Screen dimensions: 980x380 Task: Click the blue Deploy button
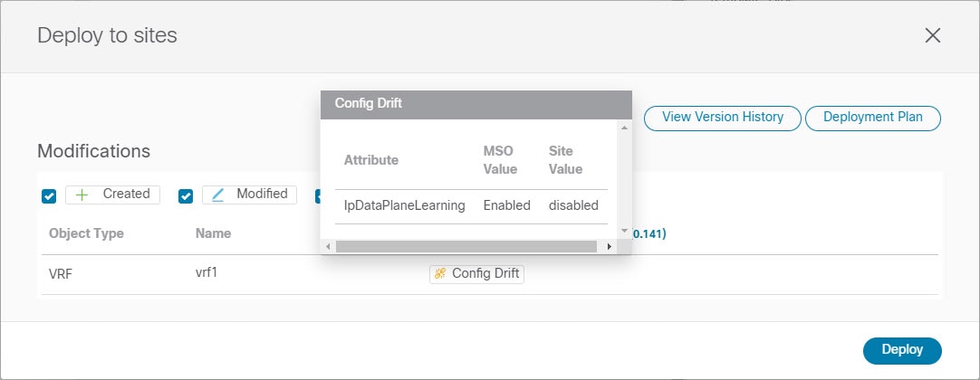pyautogui.click(x=902, y=351)
